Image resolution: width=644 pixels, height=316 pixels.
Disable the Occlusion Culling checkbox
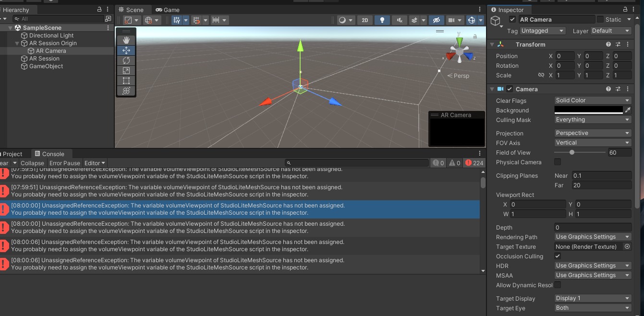tap(558, 256)
